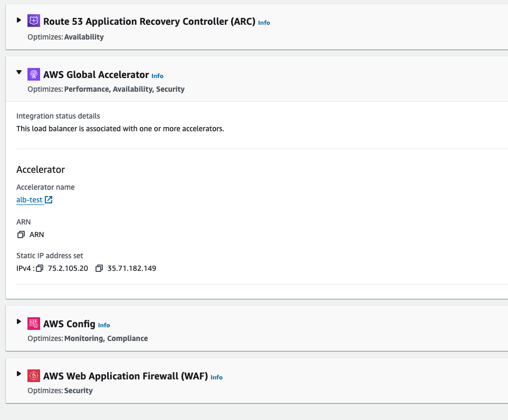Click the AWS Web Application Firewall heading
Image resolution: width=508 pixels, height=420 pixels.
126,376
